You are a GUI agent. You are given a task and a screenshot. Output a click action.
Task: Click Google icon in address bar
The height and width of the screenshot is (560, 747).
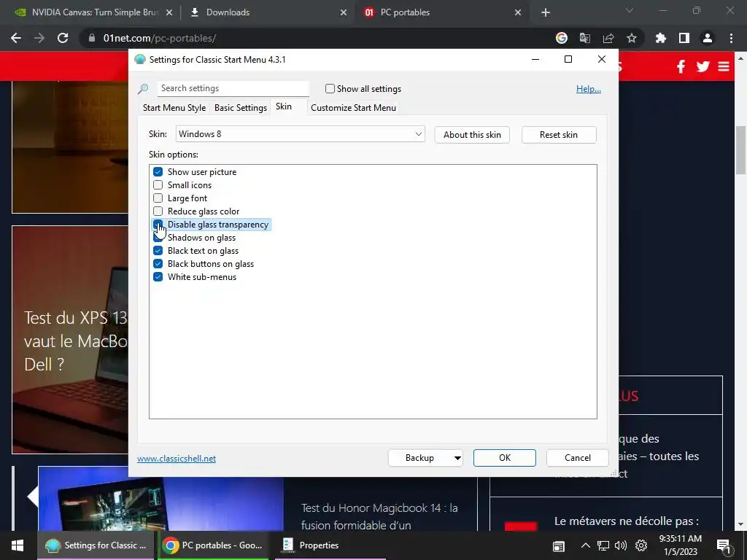pos(562,38)
